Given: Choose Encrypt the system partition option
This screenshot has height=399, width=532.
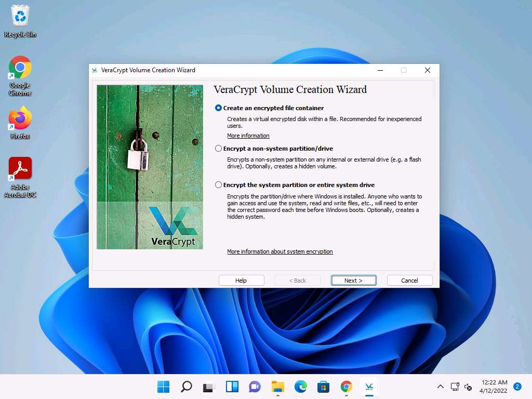Looking at the screenshot, I should tap(219, 185).
